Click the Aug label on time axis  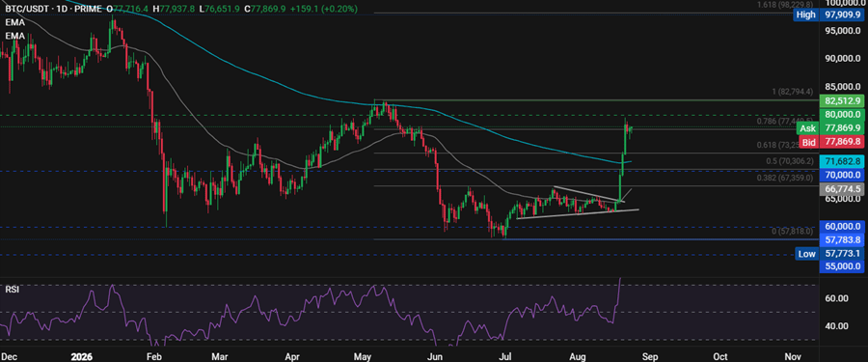579,356
